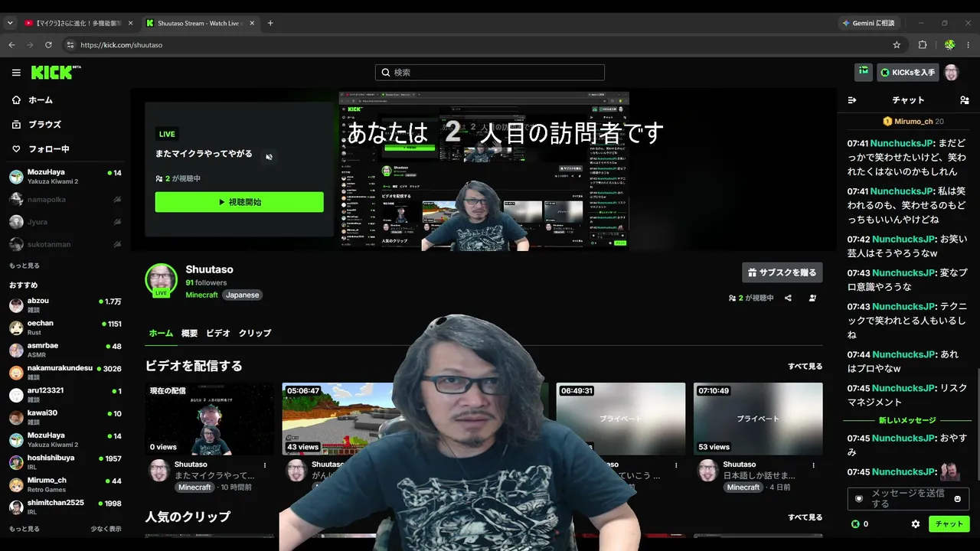The height and width of the screenshot is (551, 980).
Task: Collapse recommendations with 少なく表示
Action: coord(106,529)
